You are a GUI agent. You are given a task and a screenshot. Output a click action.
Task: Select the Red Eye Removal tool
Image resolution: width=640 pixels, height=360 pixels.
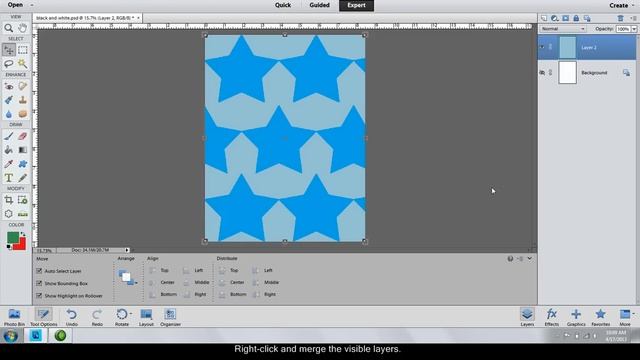pyautogui.click(x=9, y=86)
